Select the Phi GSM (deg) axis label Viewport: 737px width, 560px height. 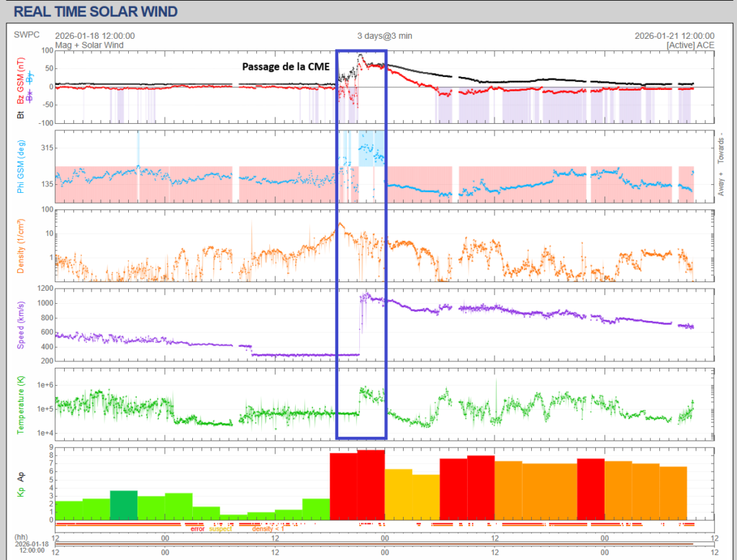click(x=19, y=166)
